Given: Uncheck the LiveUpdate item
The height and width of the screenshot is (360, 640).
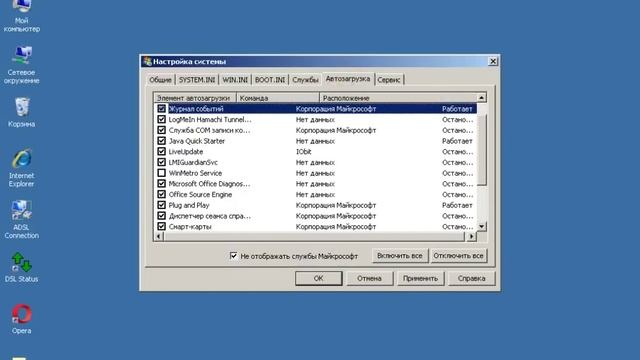Looking at the screenshot, I should (x=161, y=151).
